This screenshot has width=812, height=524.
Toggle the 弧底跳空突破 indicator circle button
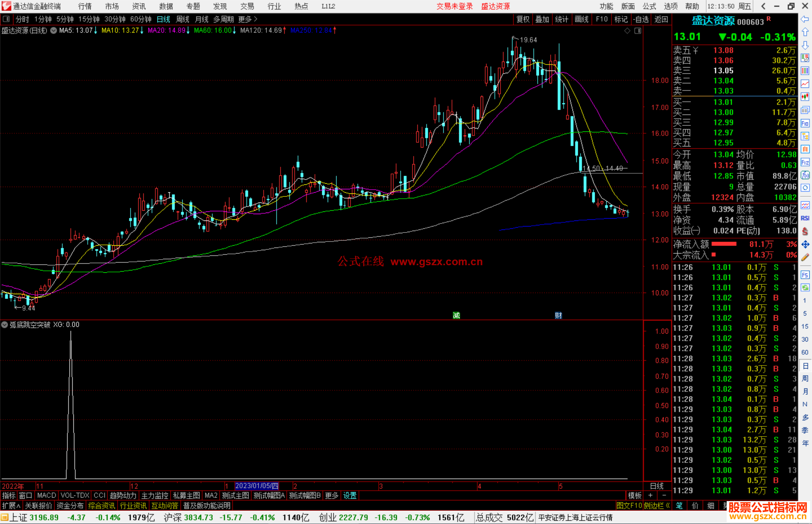point(5,325)
